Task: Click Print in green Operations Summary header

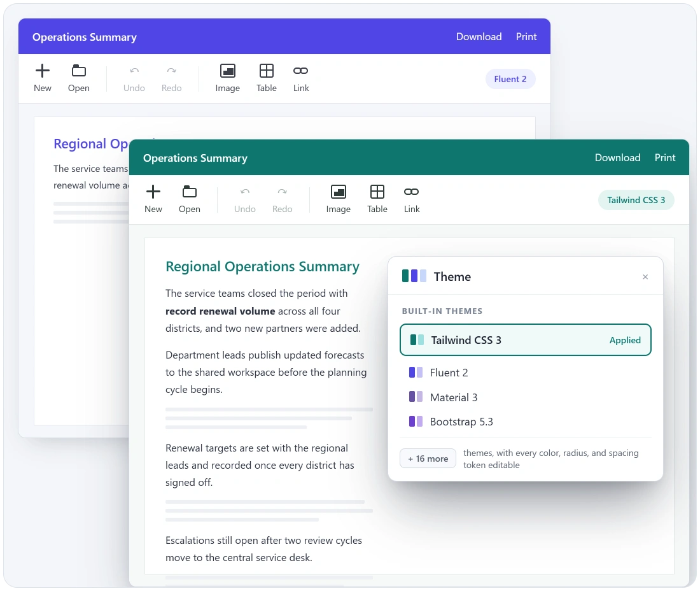Action: (x=665, y=158)
